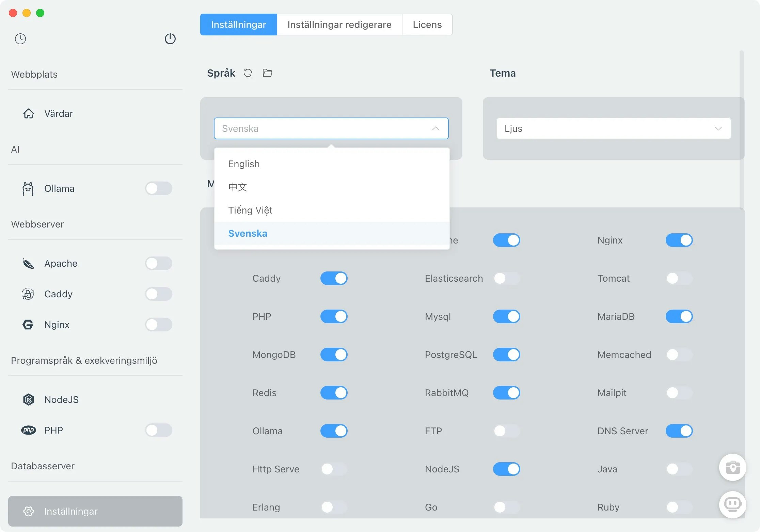
Task: Enable the Memcached module toggle
Action: [x=679, y=355]
